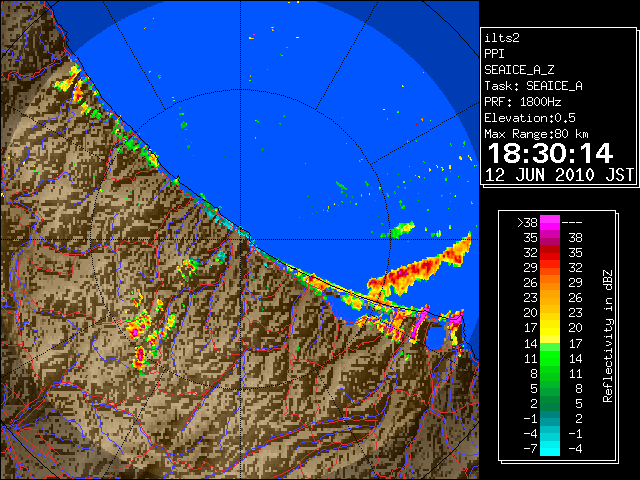The height and width of the screenshot is (480, 640).
Task: Click the 'Reflectivity in dBZ' axis label
Action: click(608, 336)
